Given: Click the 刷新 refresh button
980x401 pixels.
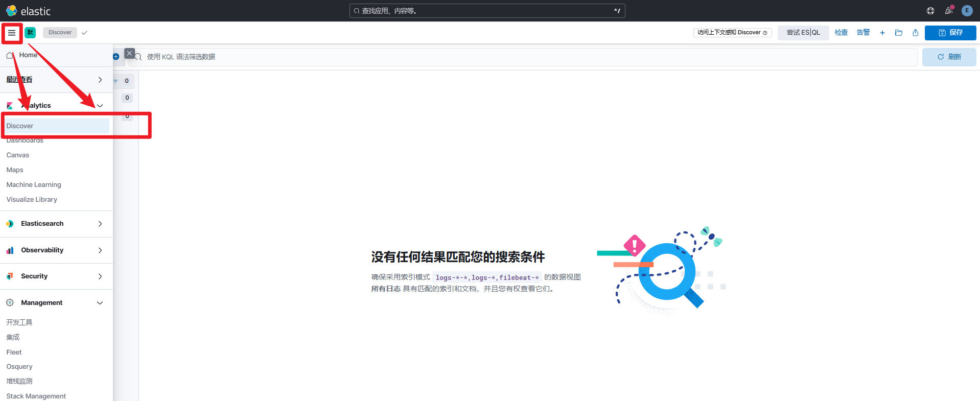Looking at the screenshot, I should pyautogui.click(x=949, y=57).
